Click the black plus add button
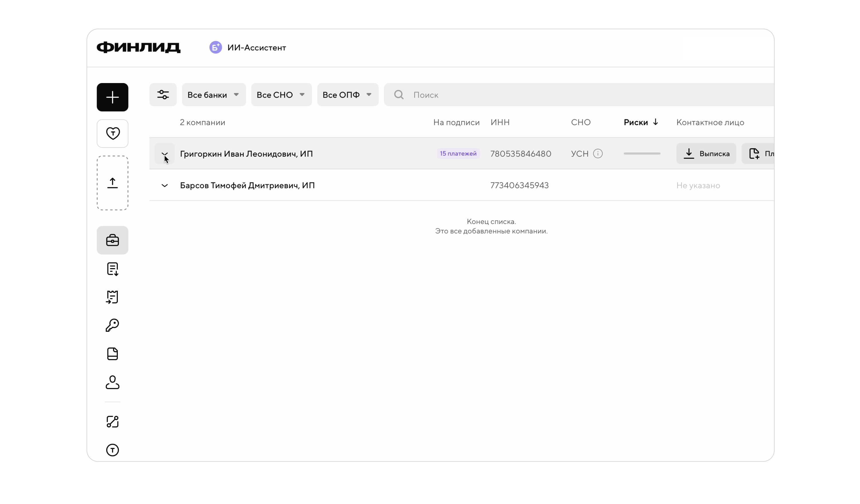This screenshot has width=860, height=504. [112, 97]
